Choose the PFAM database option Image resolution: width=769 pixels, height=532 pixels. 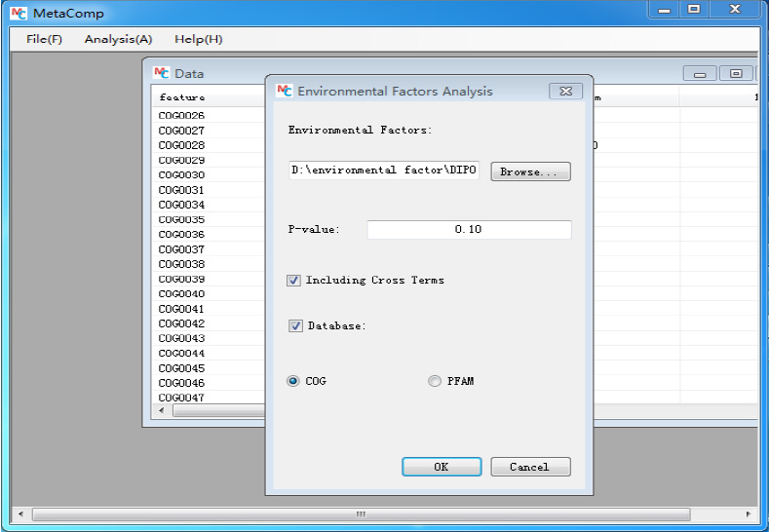click(x=435, y=381)
